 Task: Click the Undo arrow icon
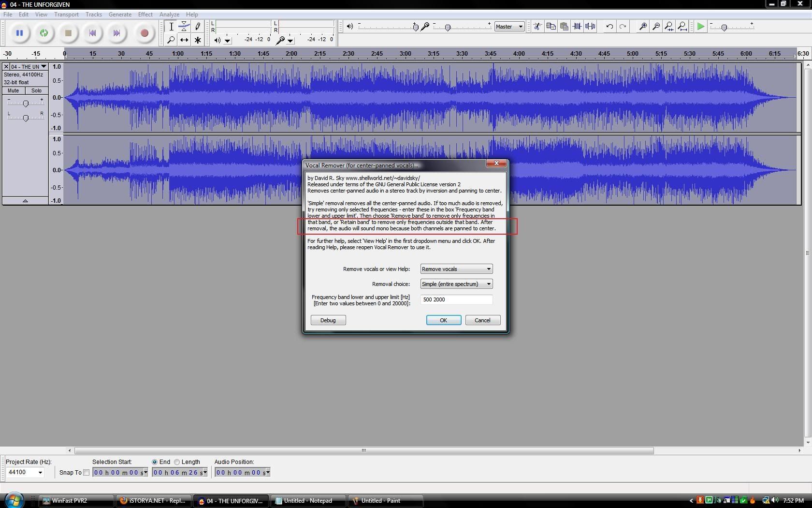[x=609, y=27]
